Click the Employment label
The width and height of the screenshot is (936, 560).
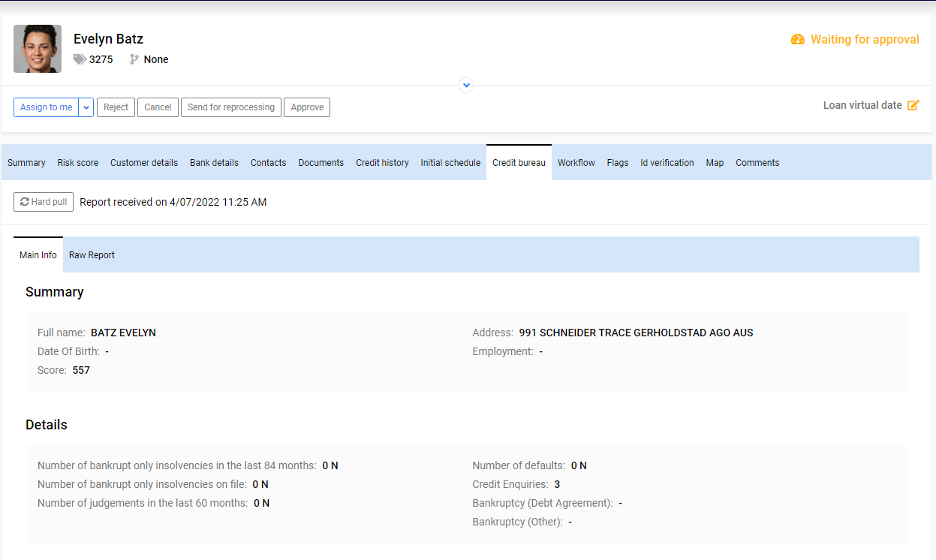503,351
